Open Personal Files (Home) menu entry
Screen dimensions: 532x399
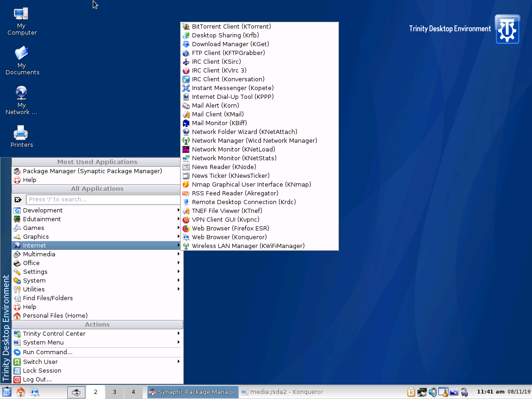[97, 315]
